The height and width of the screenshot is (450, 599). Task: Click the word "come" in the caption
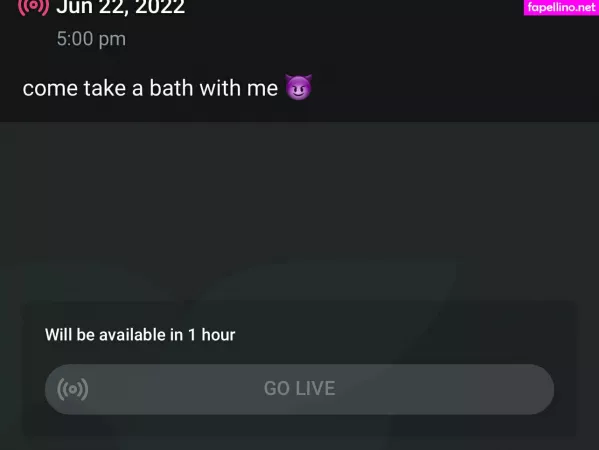point(50,89)
